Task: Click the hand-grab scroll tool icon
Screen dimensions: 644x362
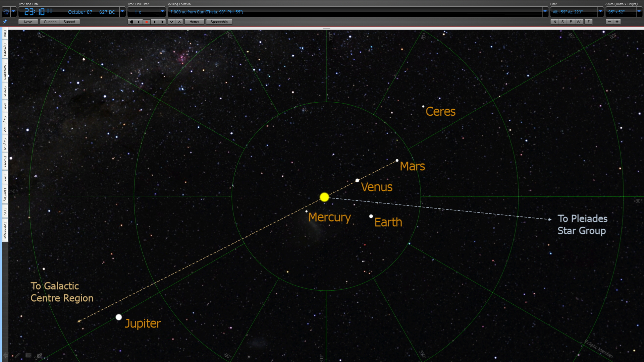Action: point(6,12)
